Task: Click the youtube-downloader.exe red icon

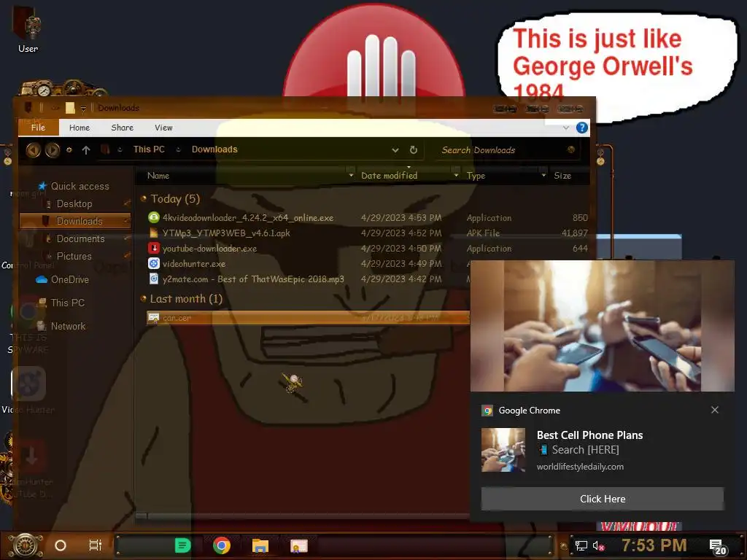Action: (153, 248)
